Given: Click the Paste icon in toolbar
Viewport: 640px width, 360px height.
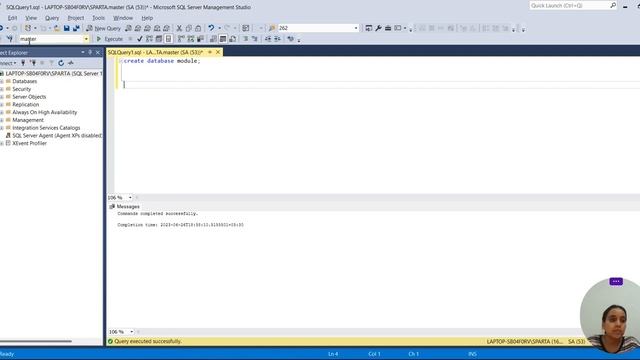Looking at the screenshot, I should tap(198, 28).
